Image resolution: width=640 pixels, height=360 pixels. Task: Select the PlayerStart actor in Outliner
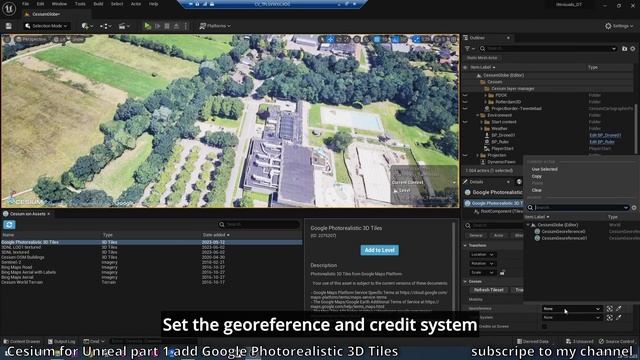click(x=502, y=149)
